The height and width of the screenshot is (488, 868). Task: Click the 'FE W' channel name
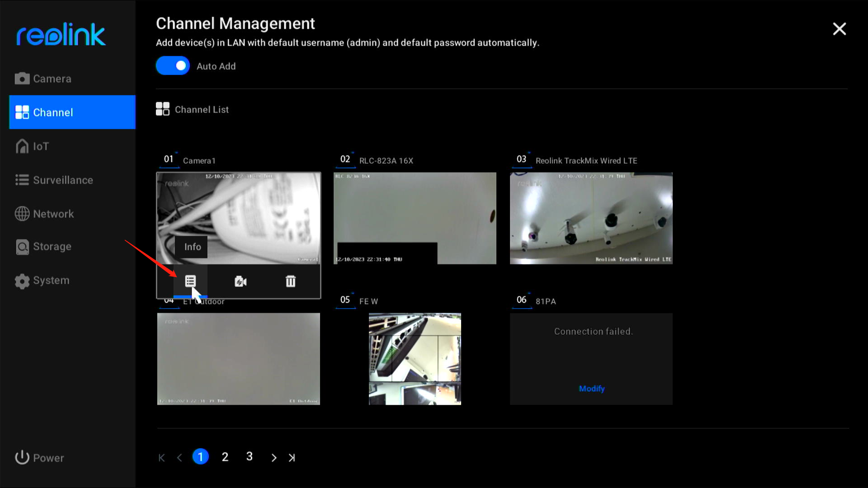pyautogui.click(x=368, y=301)
